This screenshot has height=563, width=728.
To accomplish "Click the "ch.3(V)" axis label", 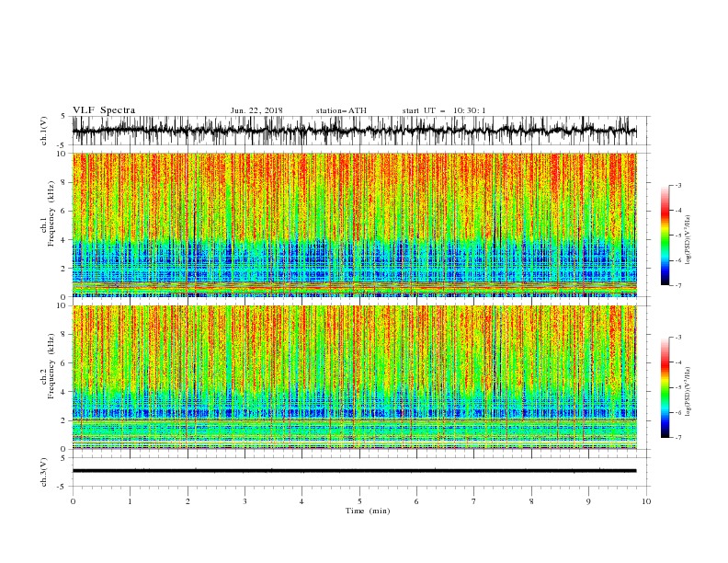I will click(44, 472).
